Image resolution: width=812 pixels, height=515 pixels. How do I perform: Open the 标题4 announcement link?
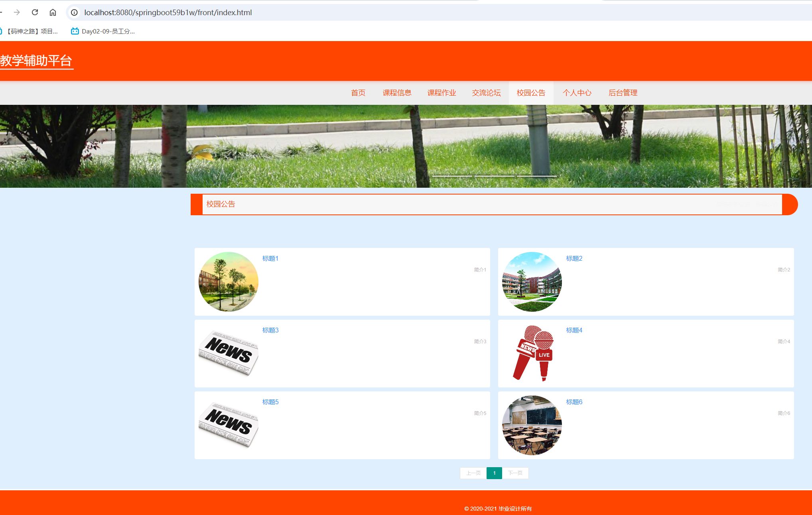(574, 330)
